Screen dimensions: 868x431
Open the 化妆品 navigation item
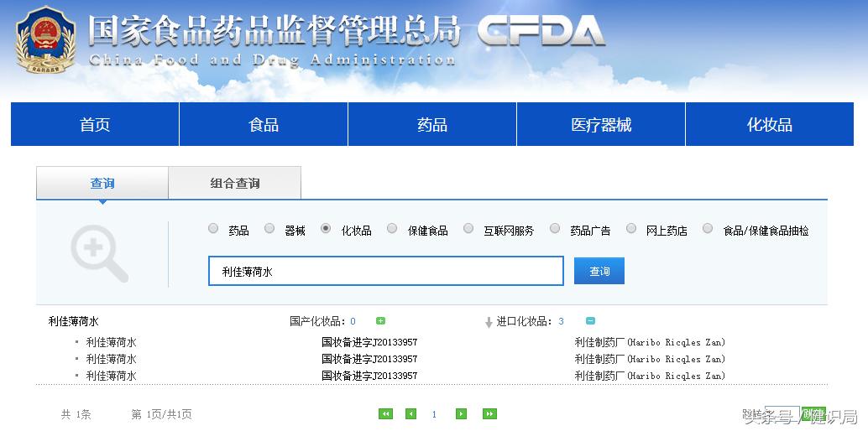tap(770, 124)
